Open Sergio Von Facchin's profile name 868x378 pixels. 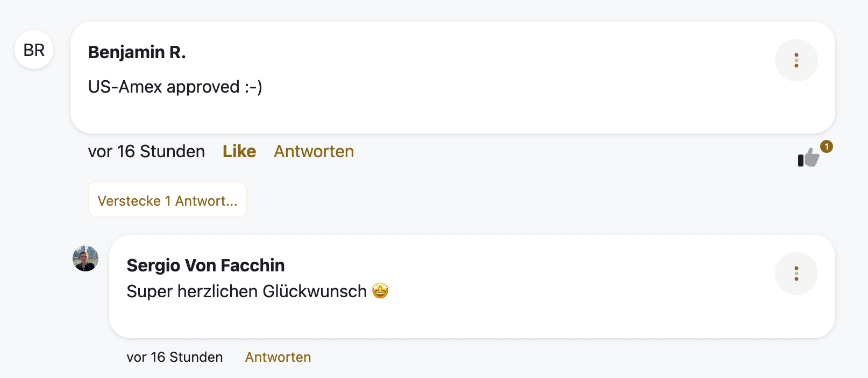(x=205, y=265)
